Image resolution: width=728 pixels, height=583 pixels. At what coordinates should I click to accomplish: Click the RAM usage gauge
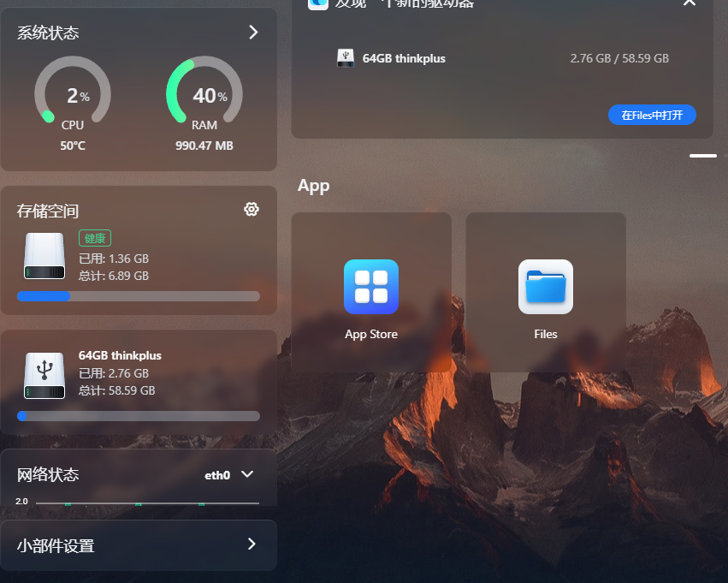point(204,91)
